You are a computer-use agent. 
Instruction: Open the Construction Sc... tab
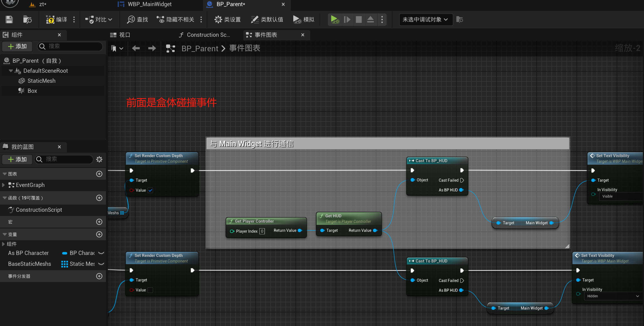point(205,35)
